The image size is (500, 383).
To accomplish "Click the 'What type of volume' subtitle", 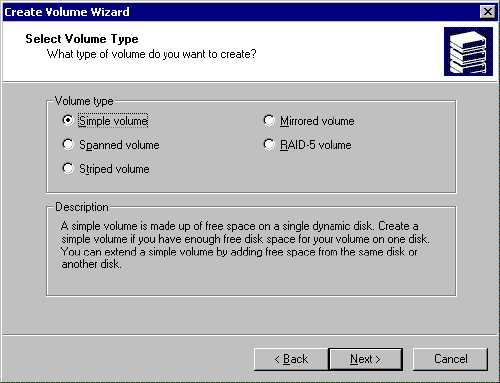I will pyautogui.click(x=152, y=54).
